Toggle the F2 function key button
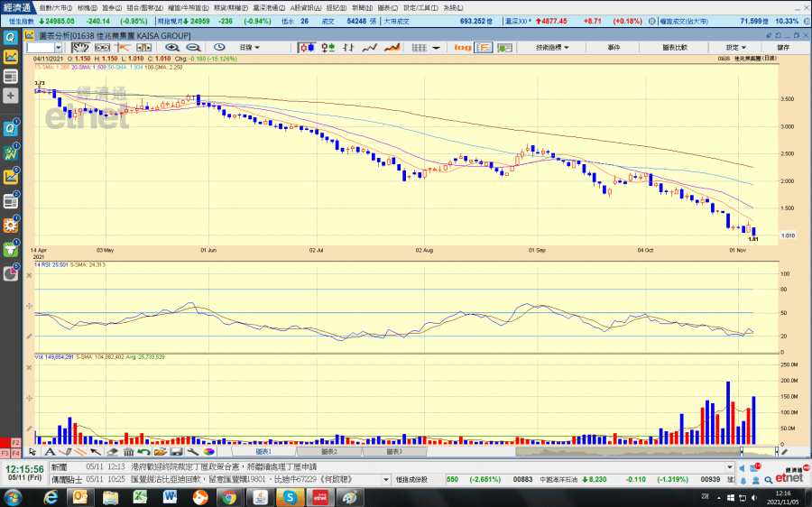 point(16,442)
